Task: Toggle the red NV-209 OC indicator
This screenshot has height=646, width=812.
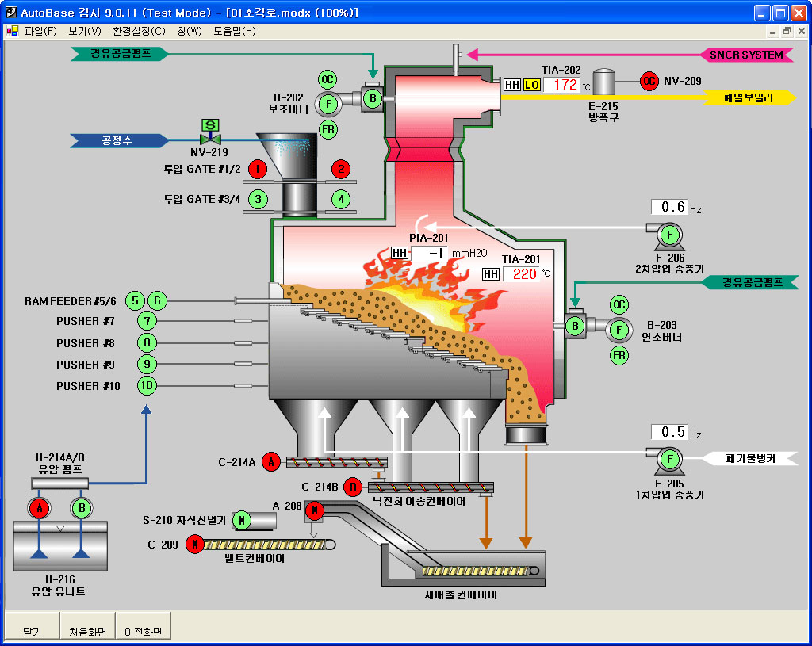Action: coord(649,81)
